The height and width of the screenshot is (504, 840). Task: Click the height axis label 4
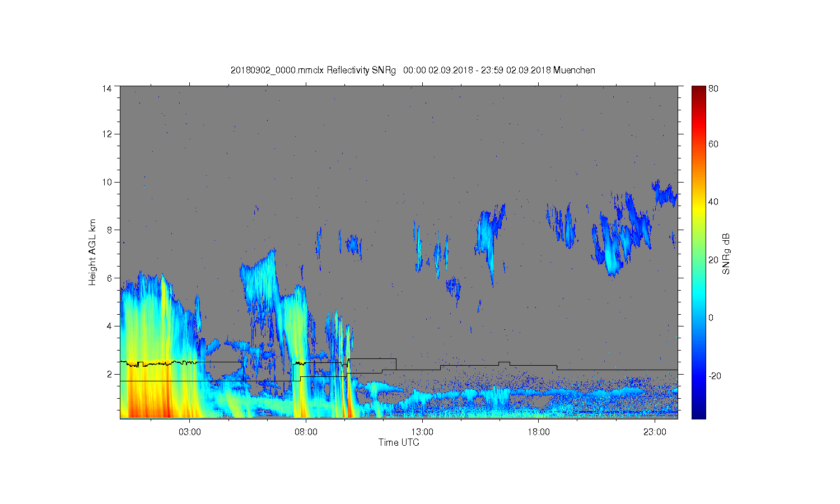point(110,326)
